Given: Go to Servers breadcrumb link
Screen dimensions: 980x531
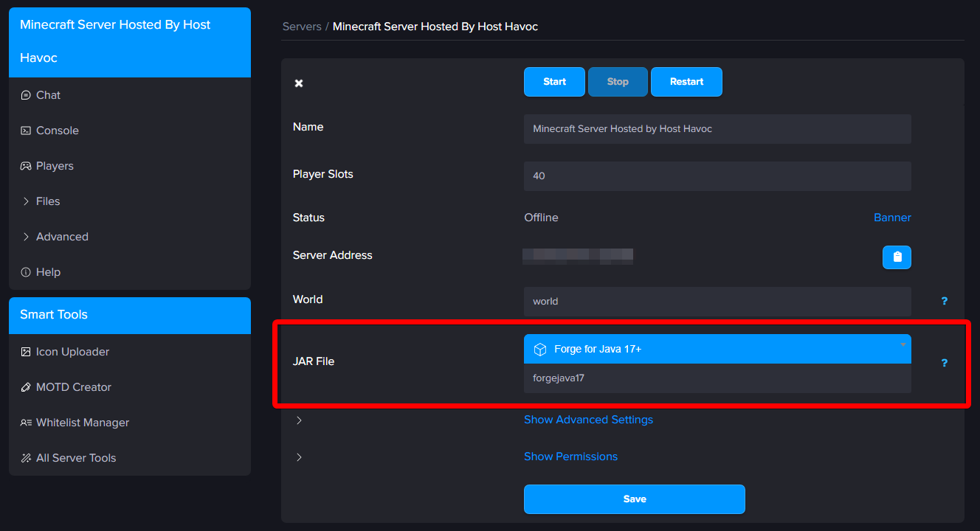Looking at the screenshot, I should click(x=302, y=27).
